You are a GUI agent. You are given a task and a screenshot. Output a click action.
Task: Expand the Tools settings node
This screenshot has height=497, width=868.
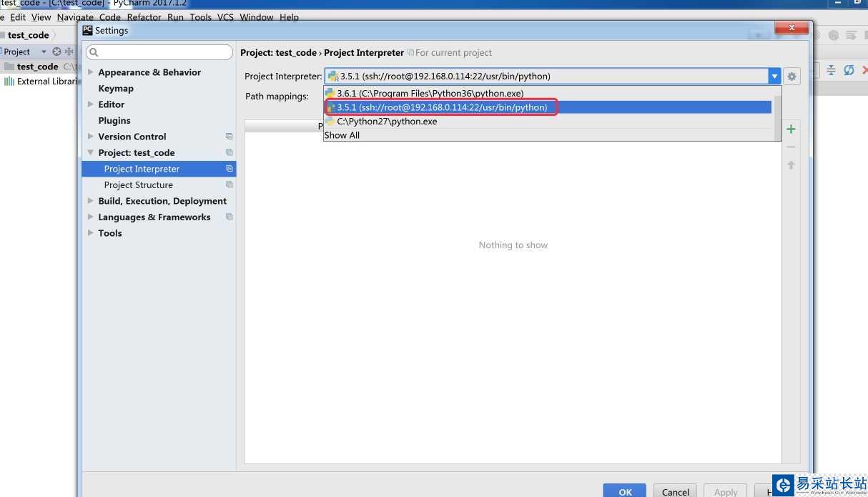(x=91, y=233)
